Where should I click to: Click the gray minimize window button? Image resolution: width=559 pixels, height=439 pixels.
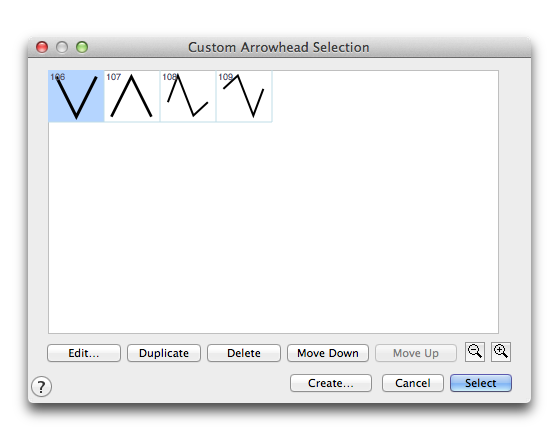[62, 47]
